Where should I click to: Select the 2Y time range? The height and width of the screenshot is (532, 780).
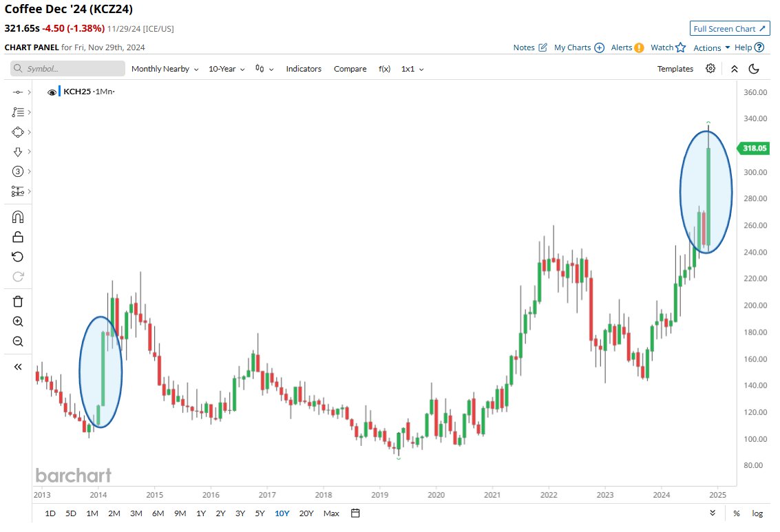coord(220,513)
